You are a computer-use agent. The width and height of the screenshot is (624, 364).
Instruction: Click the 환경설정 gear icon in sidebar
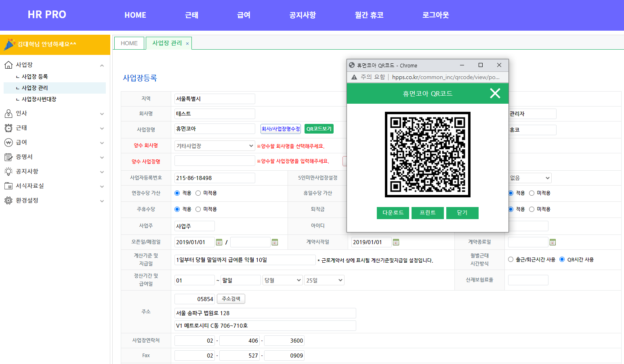8,201
